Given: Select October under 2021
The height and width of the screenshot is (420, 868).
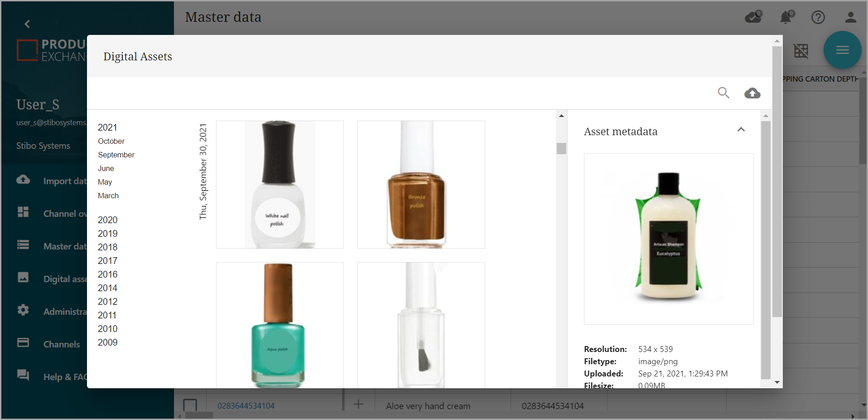Looking at the screenshot, I should point(111,142).
